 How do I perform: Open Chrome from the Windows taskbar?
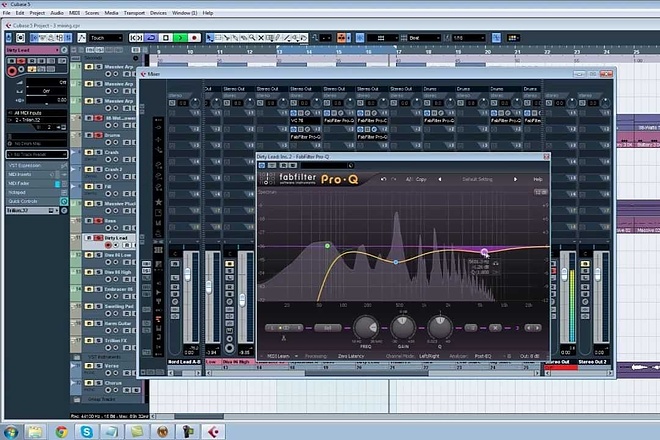[61, 432]
